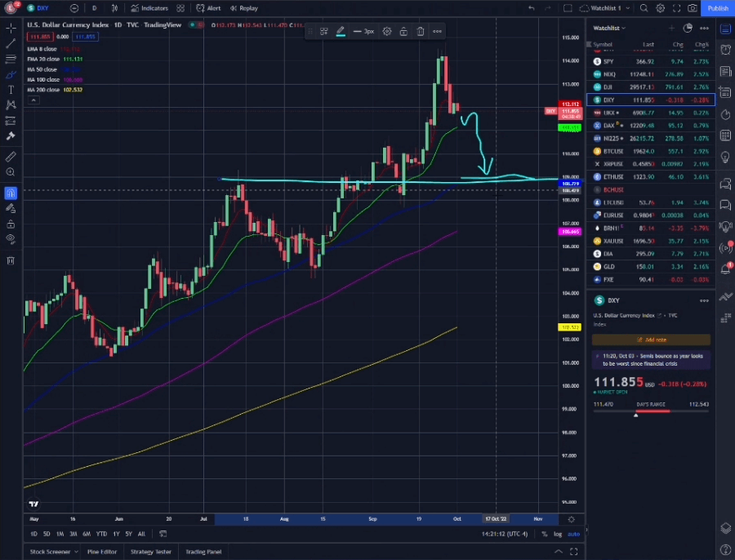Toggle stay in drawing mode pencil-lock
Viewport: 735px width, 560px height.
11,208
